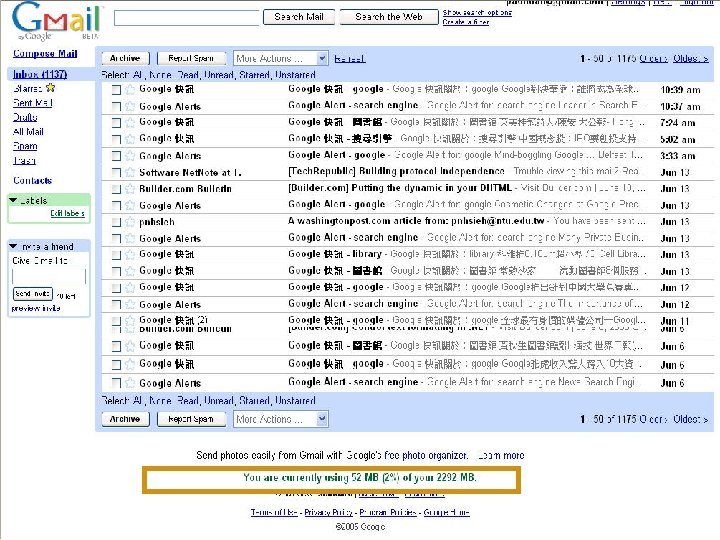Click the Send Invite button
720x540 pixels.
[33, 294]
